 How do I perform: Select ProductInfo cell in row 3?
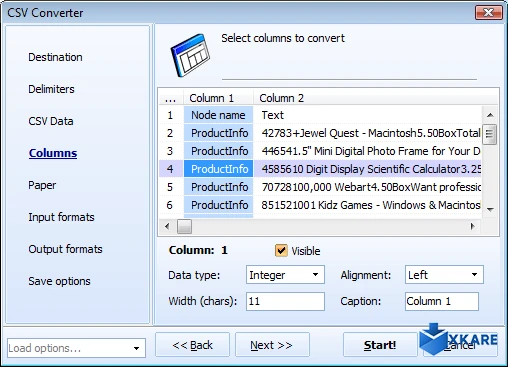[218, 151]
